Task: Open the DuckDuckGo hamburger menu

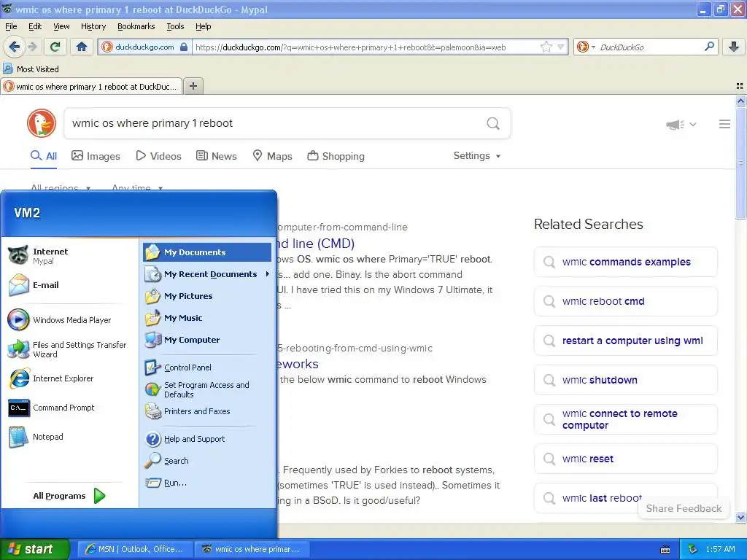Action: point(724,124)
